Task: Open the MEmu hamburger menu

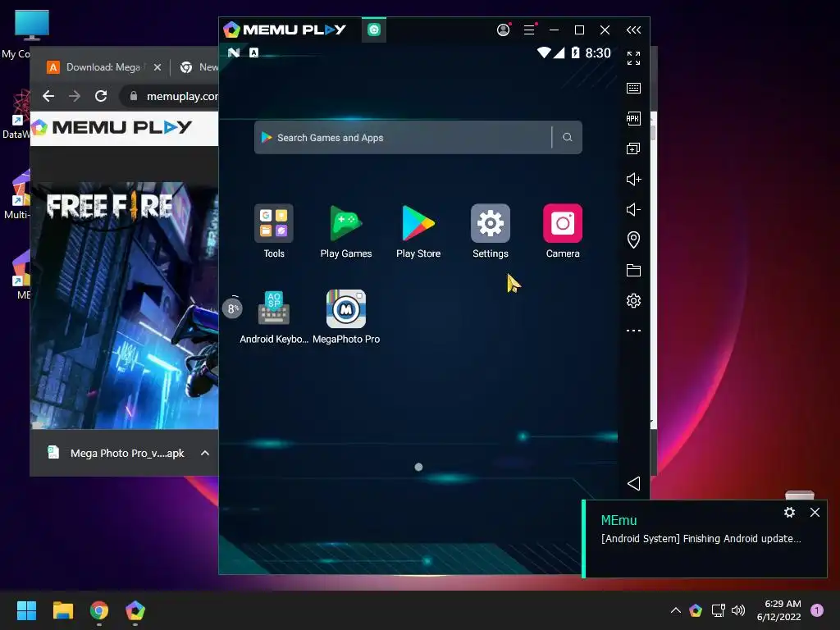Action: tap(529, 30)
